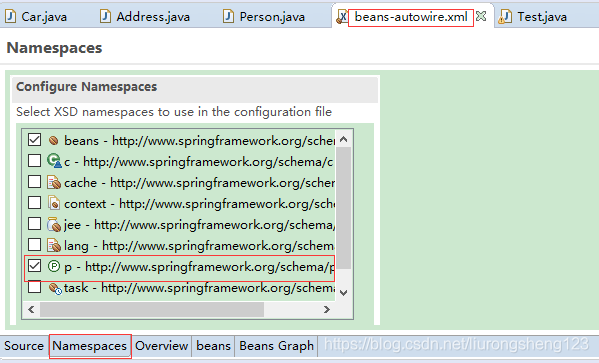Click the lang namespace icon
Image resolution: width=599 pixels, height=363 pixels.
(54, 245)
